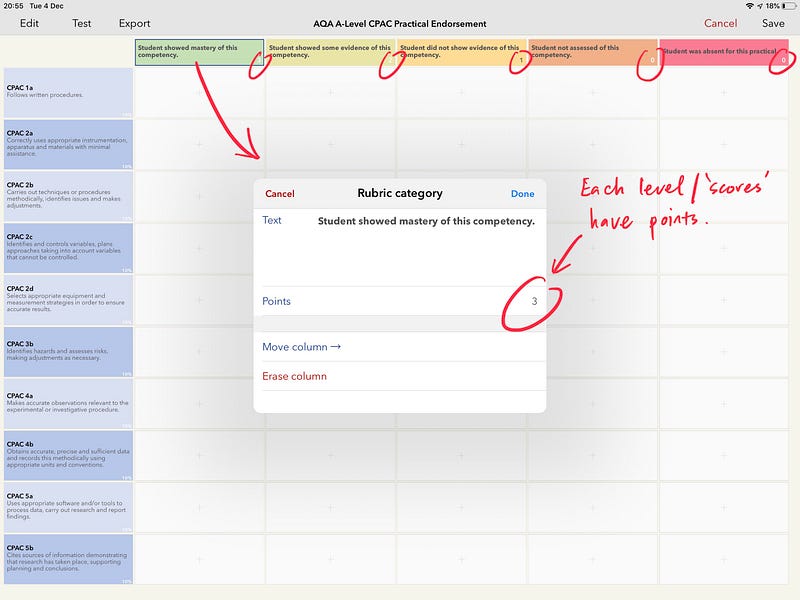Viewport: 800px width, 600px height.
Task: Add text to CPAC 2a mastery cell
Action: (x=199, y=144)
